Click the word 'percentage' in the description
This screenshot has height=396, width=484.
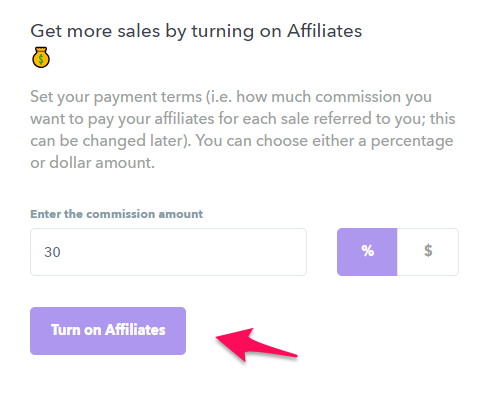[412, 141]
